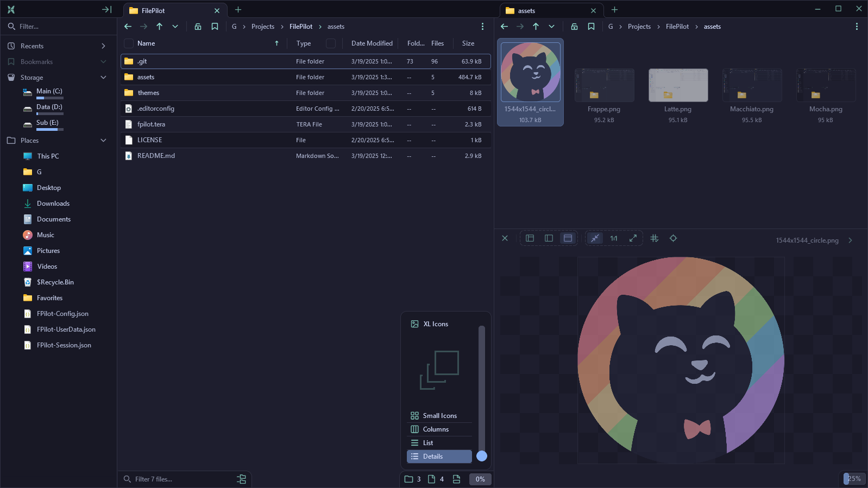Screen dimensions: 868x488
Task: Toggle the checkerboard grid in image preview
Action: (654, 238)
